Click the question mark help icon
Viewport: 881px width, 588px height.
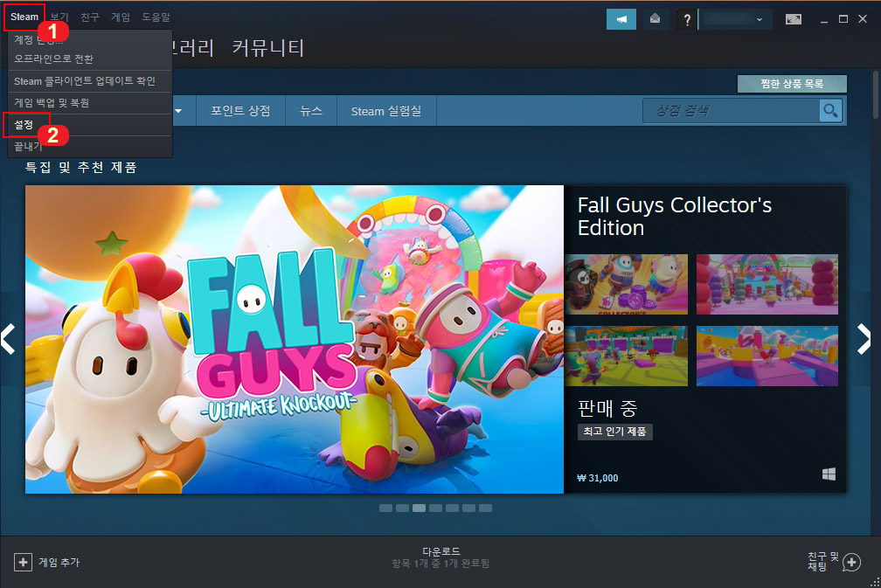pyautogui.click(x=687, y=19)
